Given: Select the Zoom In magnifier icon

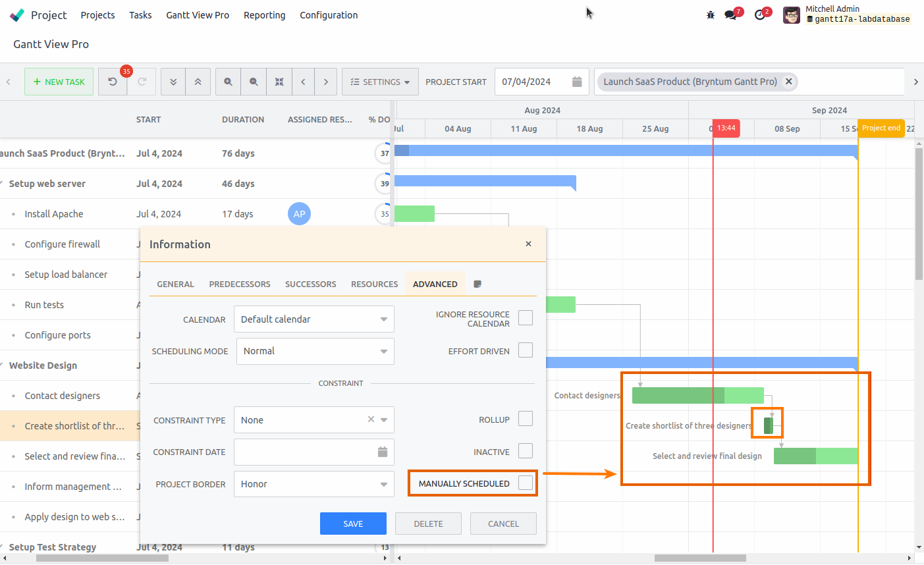Looking at the screenshot, I should (x=228, y=82).
